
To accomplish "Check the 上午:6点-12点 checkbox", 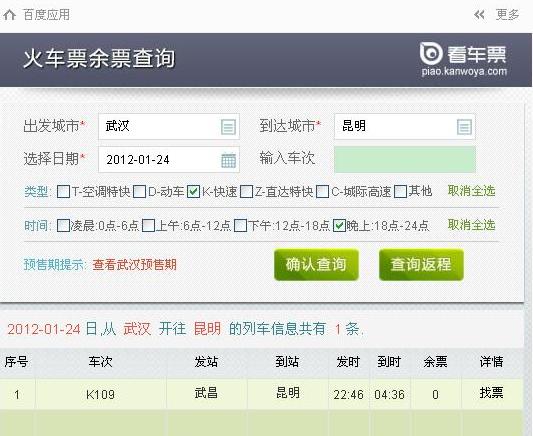I will [148, 225].
